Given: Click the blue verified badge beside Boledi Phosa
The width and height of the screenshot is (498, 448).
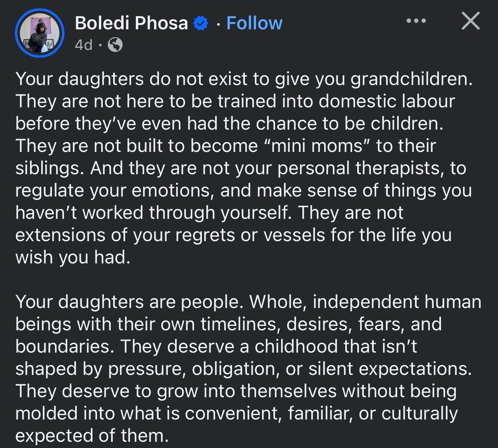Looking at the screenshot, I should pyautogui.click(x=201, y=23).
